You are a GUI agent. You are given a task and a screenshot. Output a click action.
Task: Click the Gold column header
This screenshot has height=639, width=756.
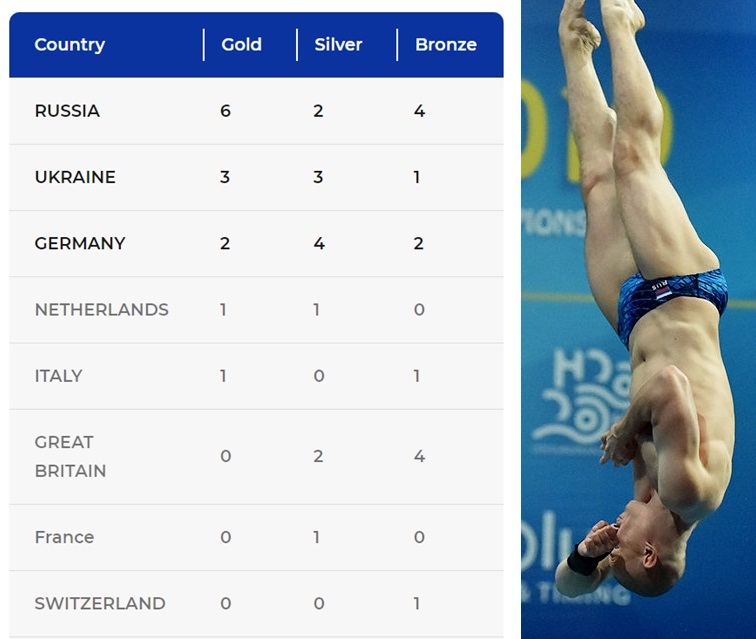pyautogui.click(x=241, y=44)
